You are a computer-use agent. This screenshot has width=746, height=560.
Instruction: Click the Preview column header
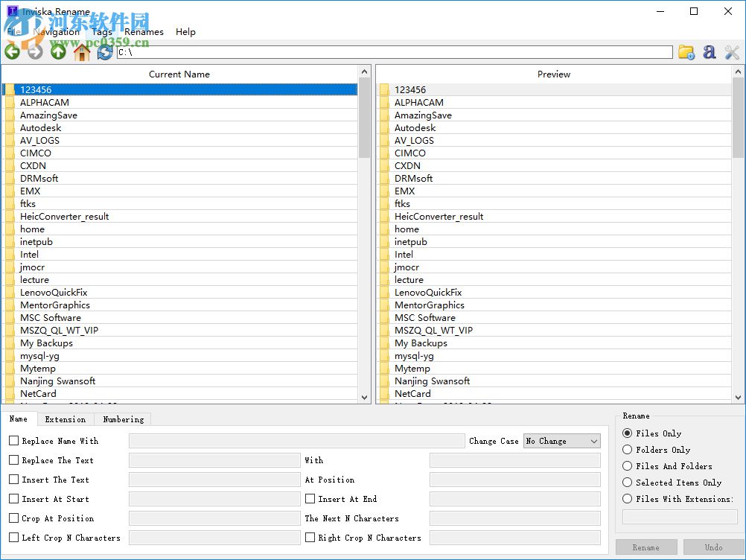(x=554, y=74)
